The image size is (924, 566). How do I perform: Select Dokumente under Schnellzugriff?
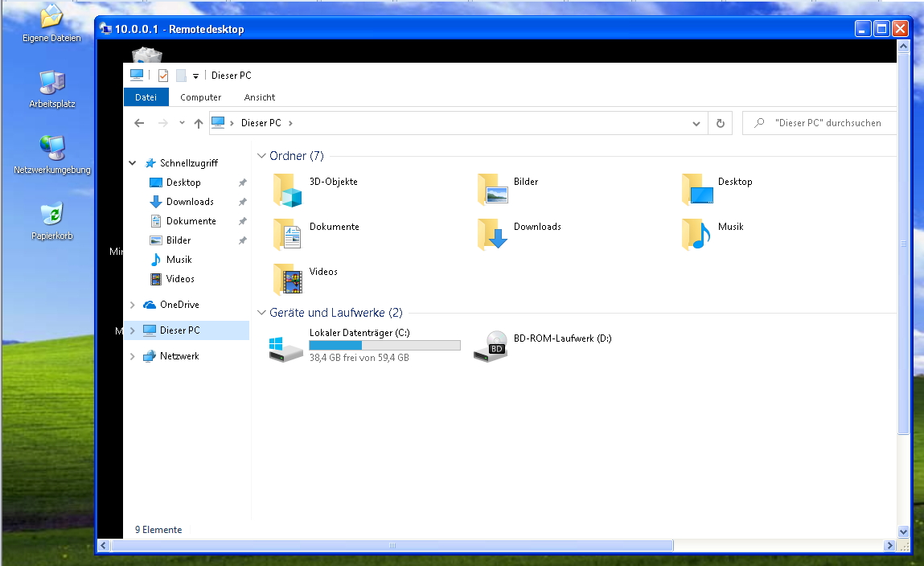click(191, 221)
